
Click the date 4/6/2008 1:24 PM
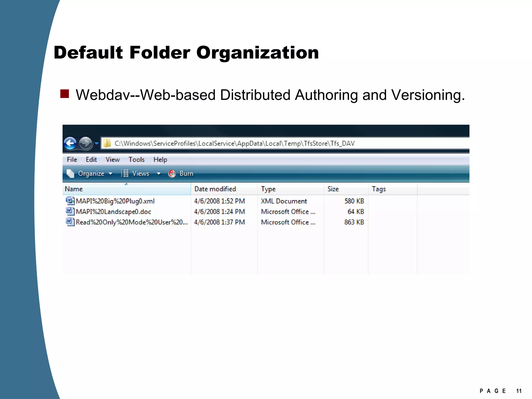tap(220, 212)
